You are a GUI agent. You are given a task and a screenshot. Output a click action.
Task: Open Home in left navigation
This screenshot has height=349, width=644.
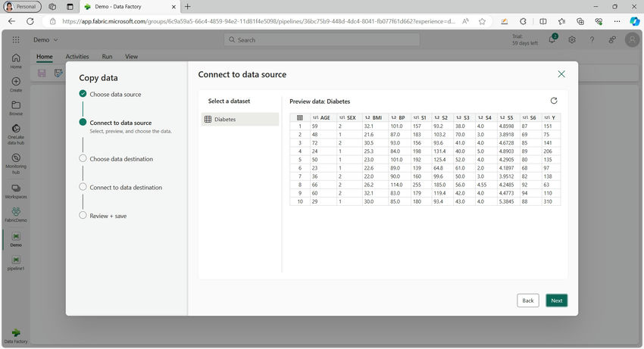point(16,61)
